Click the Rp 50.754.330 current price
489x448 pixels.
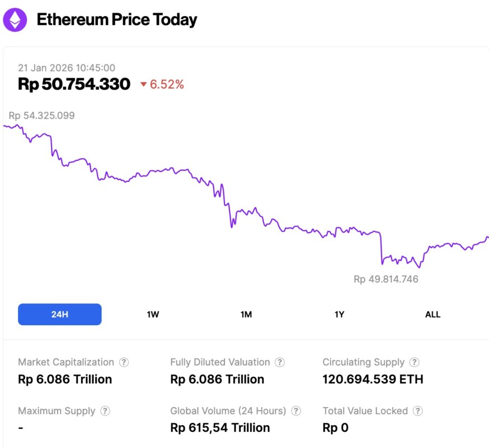(x=74, y=84)
